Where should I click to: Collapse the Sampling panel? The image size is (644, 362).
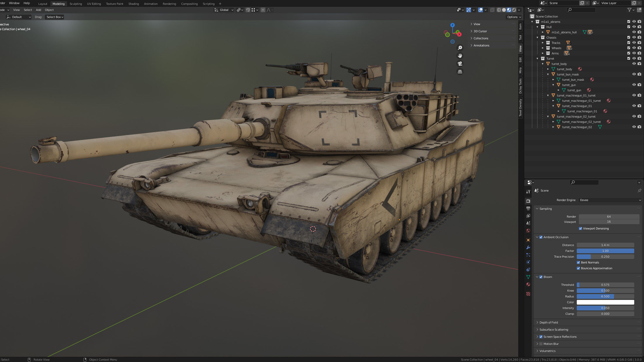coord(545,209)
